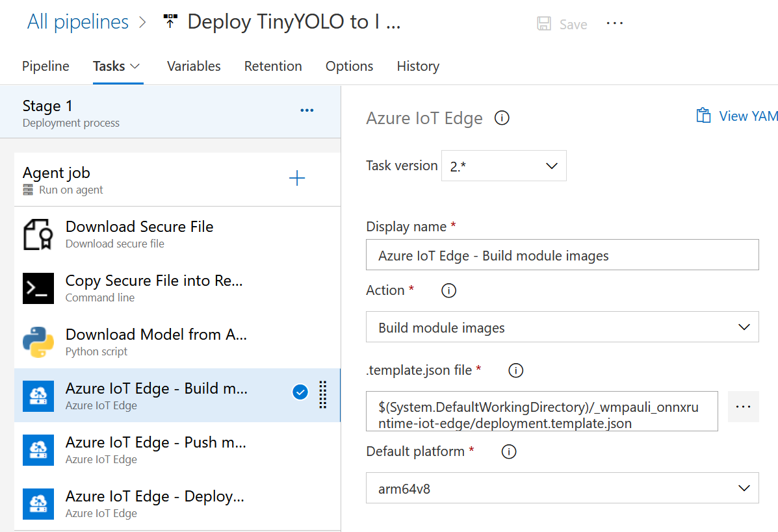Toggle the blue checkmark on Build module task
The height and width of the screenshot is (532, 778).
click(x=300, y=392)
